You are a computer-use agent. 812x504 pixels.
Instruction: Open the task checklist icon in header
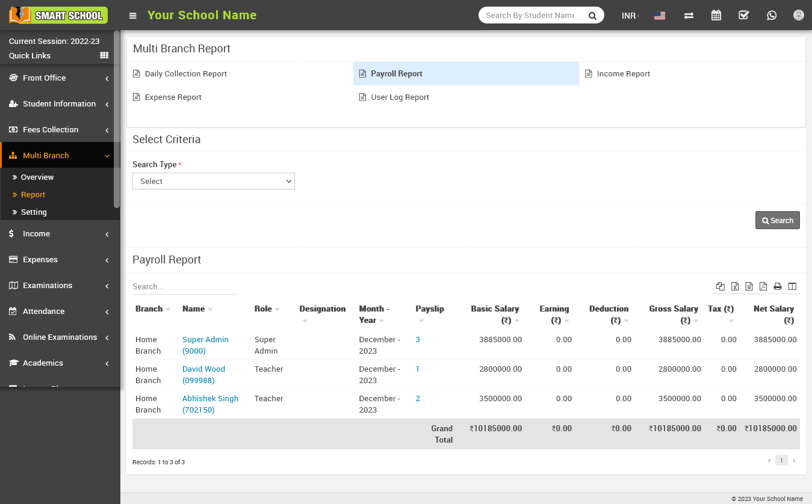pos(743,16)
